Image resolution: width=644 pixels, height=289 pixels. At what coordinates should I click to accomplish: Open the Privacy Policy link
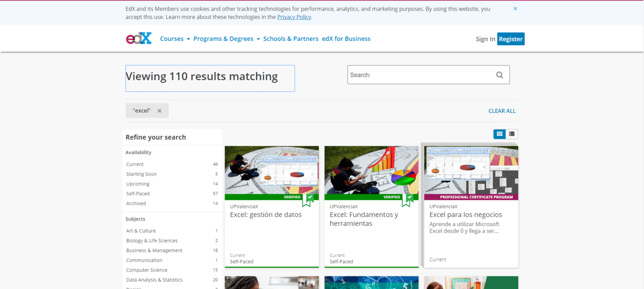pos(294,17)
